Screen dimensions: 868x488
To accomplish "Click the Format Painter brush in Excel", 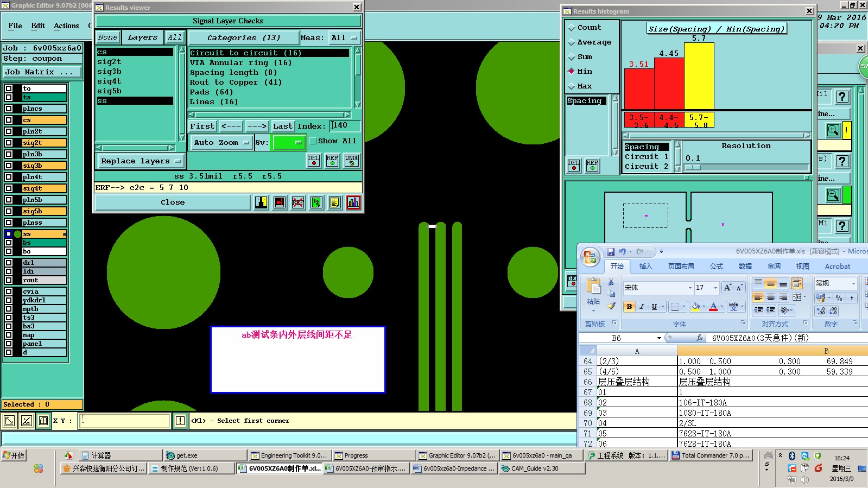I will tap(611, 306).
